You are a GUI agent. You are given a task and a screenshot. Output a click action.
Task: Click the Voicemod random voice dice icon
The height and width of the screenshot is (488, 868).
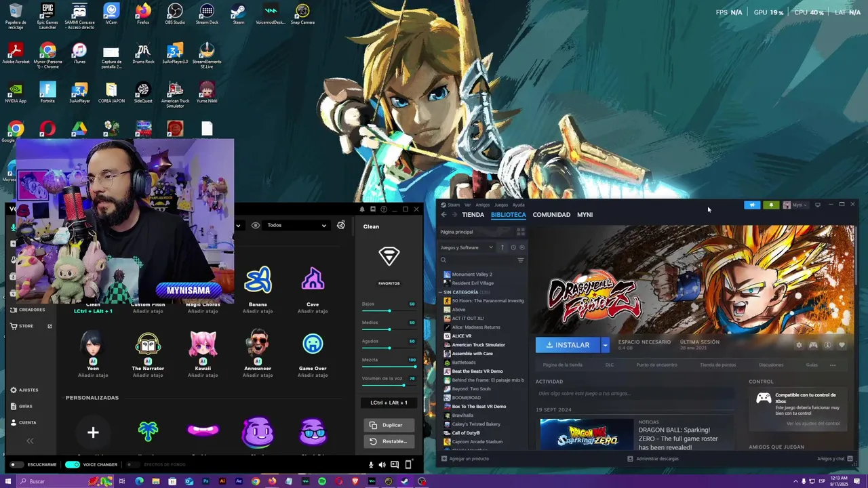[x=341, y=225]
